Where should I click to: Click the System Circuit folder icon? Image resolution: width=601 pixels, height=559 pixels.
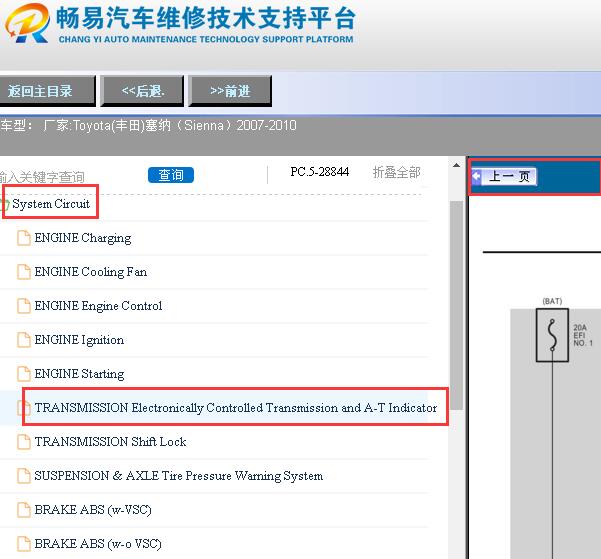[5, 204]
